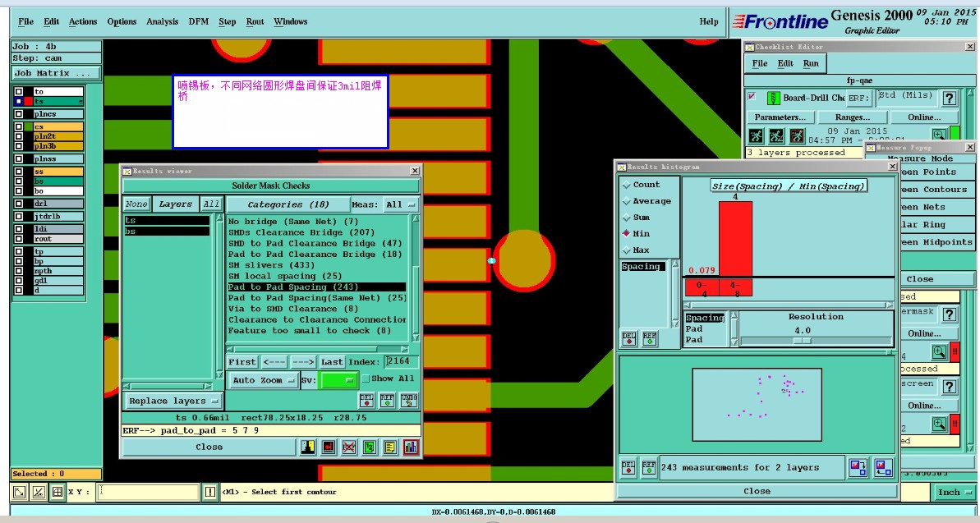Open the histogram icon in Results viewer
This screenshot has width=980, height=523.
(411, 447)
